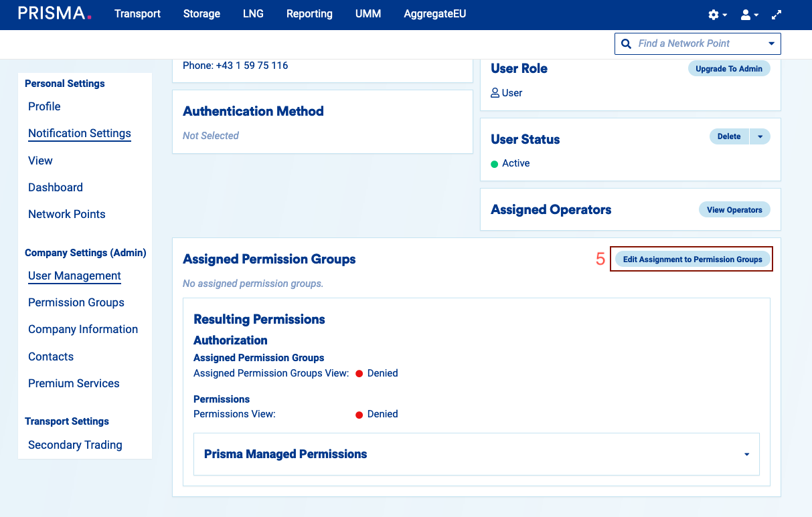Open the Find a Network Point dropdown
This screenshot has height=517, width=812.
pyautogui.click(x=771, y=43)
